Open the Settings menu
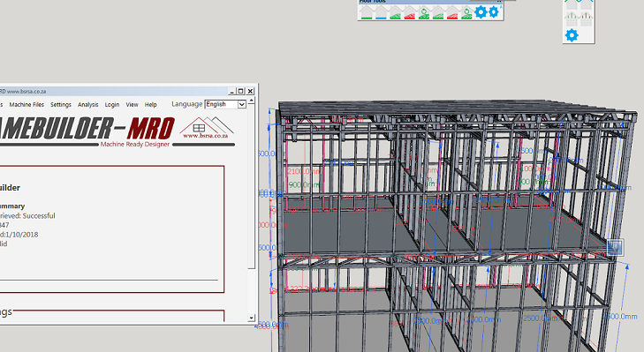This screenshot has width=644, height=352. pyautogui.click(x=61, y=105)
